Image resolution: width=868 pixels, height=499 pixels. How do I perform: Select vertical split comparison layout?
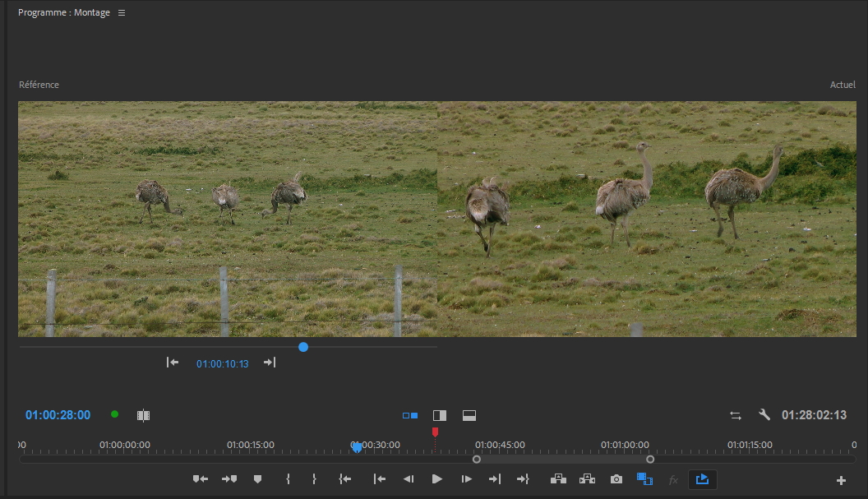[440, 416]
